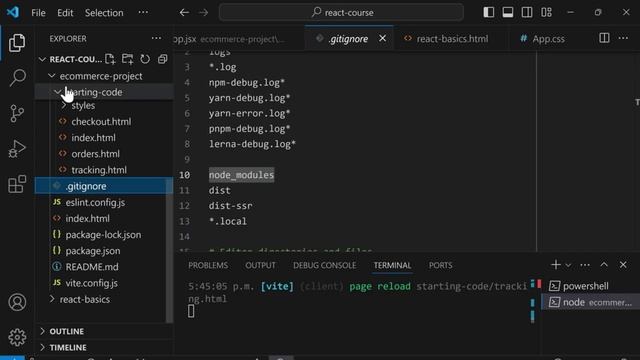Refresh the Explorer file tree
Image resolution: width=640 pixels, height=360 pixels.
pos(145,59)
